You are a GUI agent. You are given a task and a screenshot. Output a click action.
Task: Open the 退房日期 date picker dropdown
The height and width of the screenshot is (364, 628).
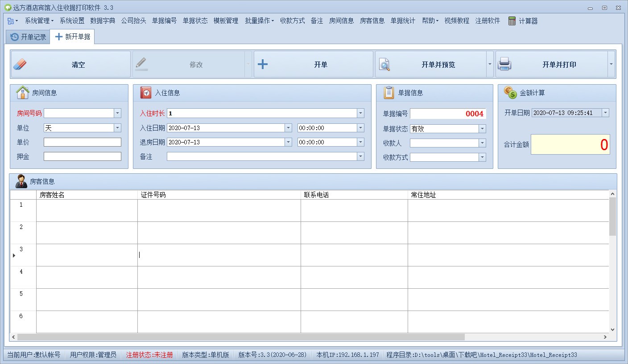(x=288, y=142)
